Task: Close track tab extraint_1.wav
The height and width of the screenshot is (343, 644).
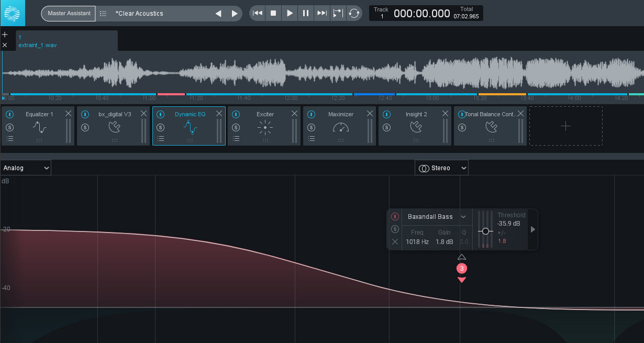Action: tap(5, 45)
